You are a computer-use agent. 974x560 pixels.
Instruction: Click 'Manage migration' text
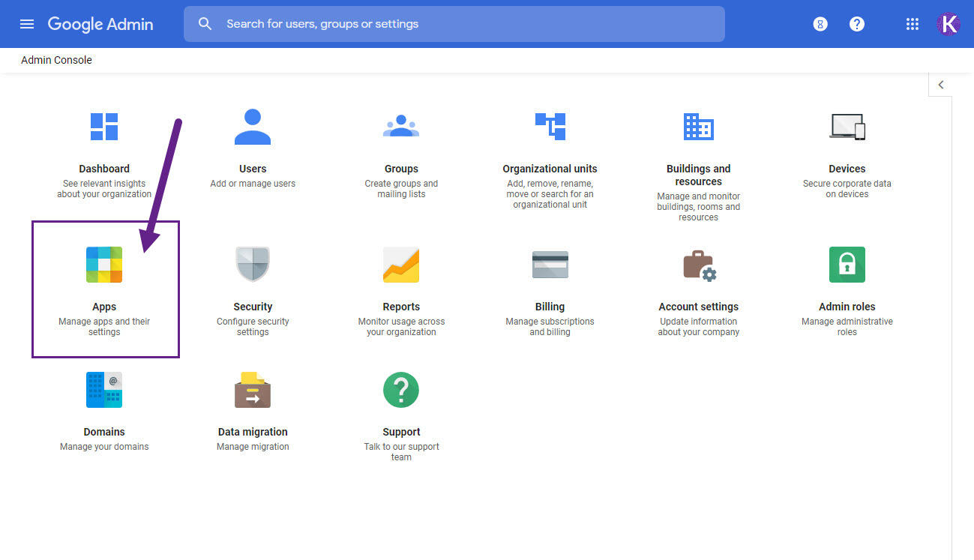pos(253,447)
